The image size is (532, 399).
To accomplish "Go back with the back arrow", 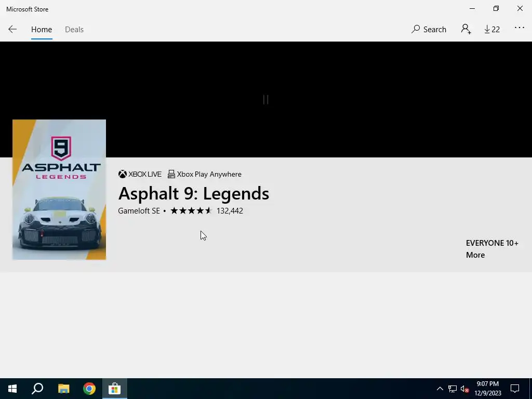I will (12, 29).
